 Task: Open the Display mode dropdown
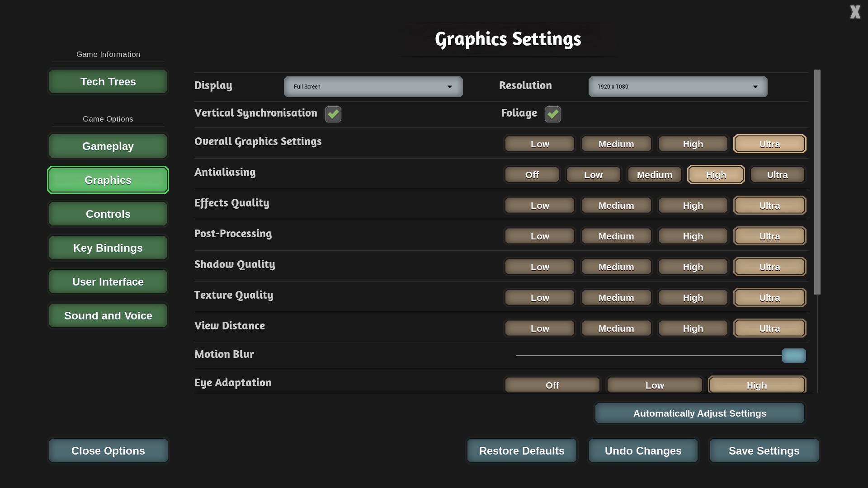373,87
